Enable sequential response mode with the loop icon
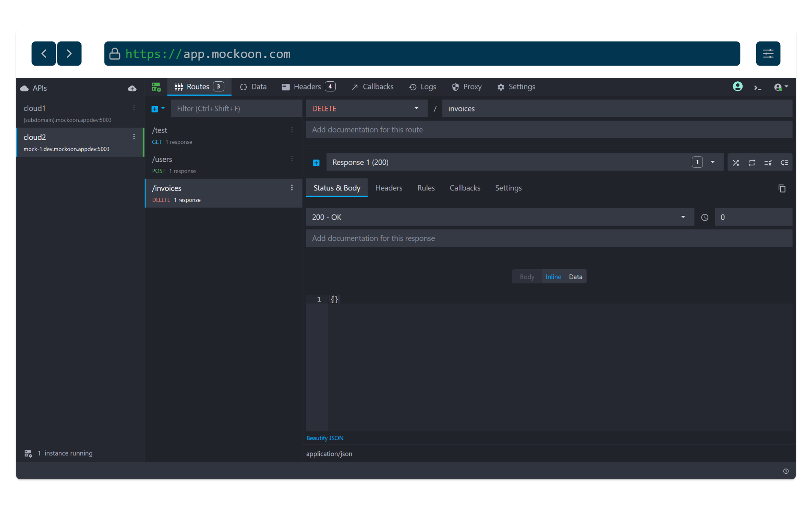 click(x=752, y=162)
